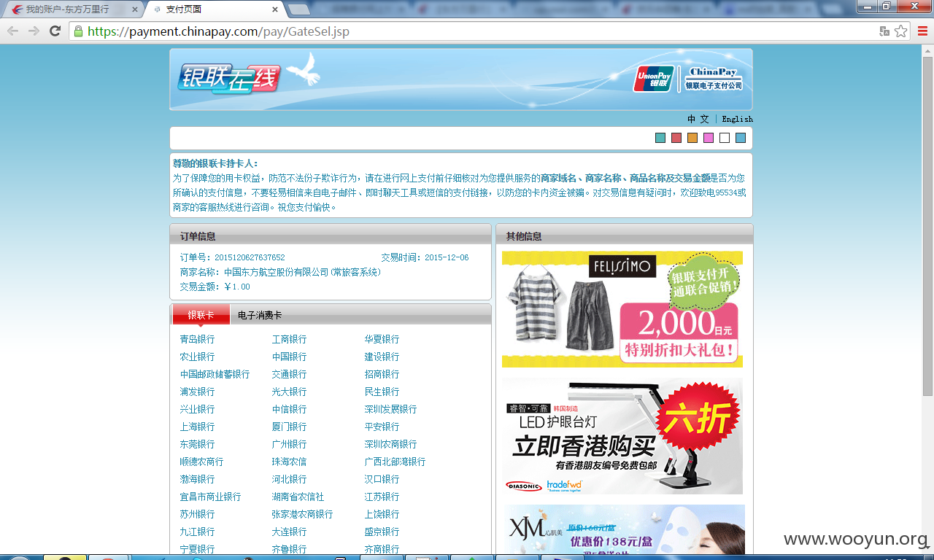Click the green SSL padlock icon
This screenshot has height=560, width=934.
(78, 31)
